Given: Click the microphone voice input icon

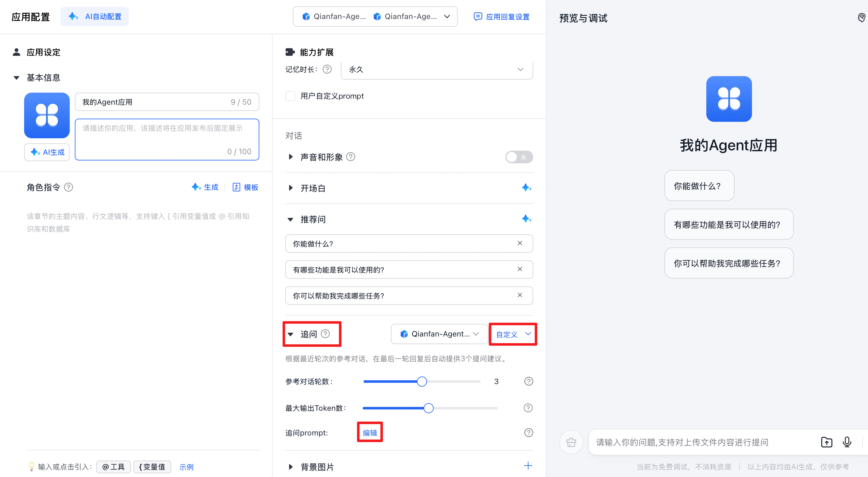Looking at the screenshot, I should click(847, 442).
